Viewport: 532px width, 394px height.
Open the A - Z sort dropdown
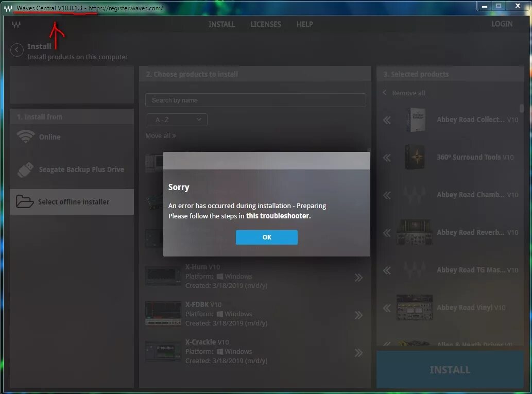coord(177,119)
